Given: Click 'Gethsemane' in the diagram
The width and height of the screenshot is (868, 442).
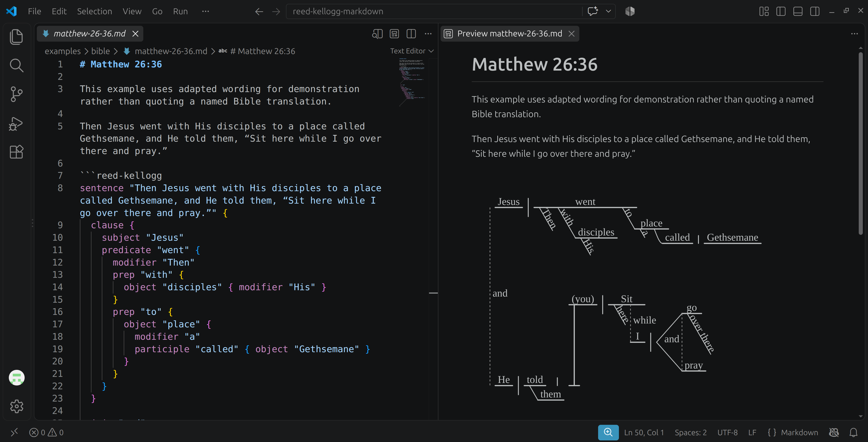Looking at the screenshot, I should click(732, 237).
